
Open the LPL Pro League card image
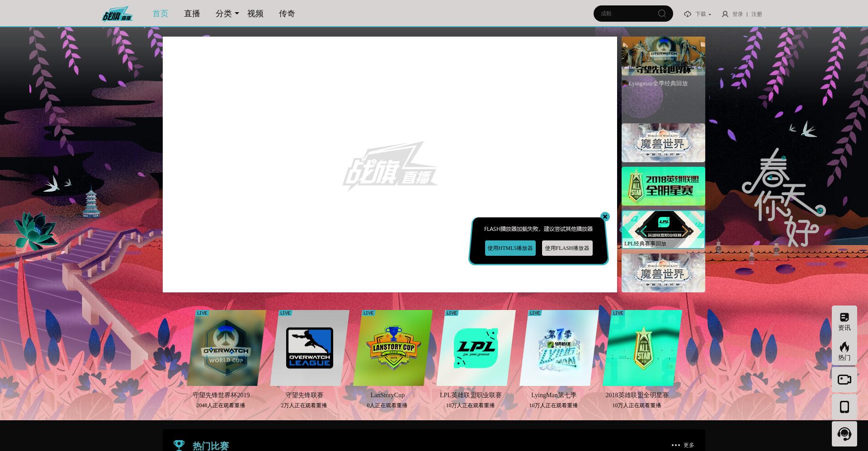pos(476,348)
